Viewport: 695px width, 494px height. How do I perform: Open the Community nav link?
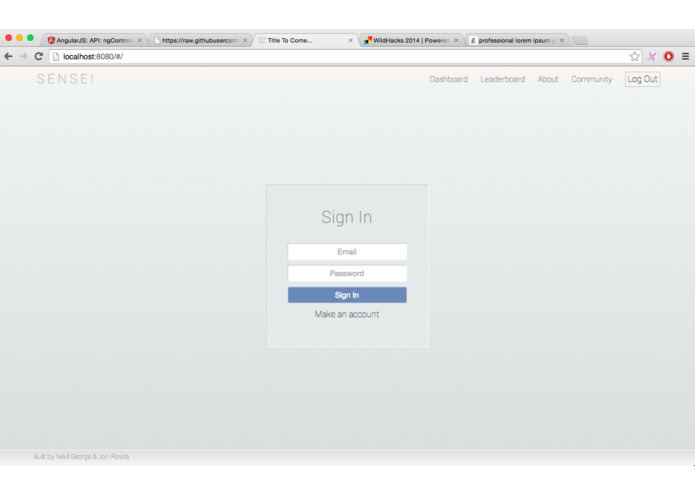point(591,79)
